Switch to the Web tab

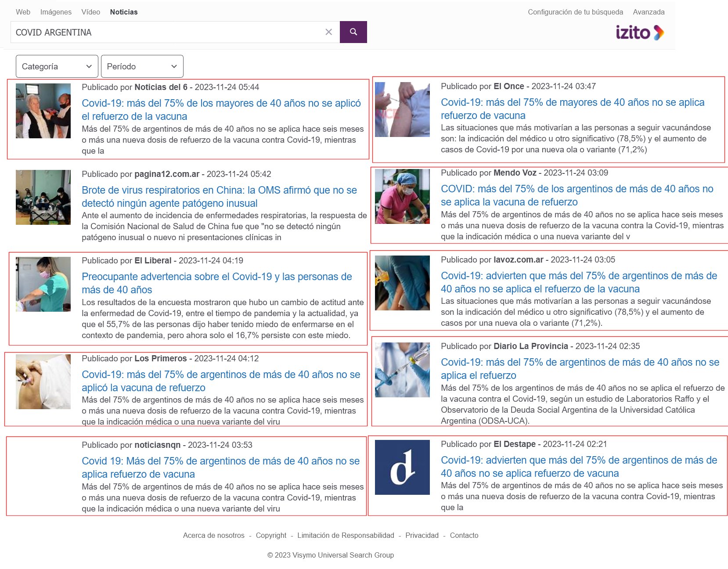[23, 12]
